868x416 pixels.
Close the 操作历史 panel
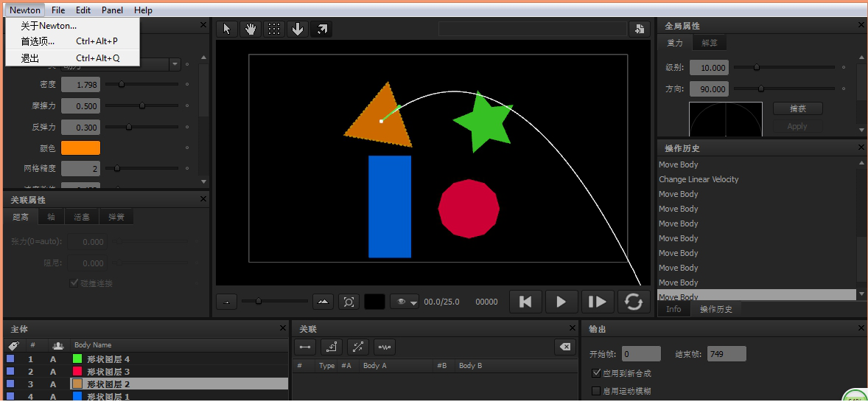861,148
